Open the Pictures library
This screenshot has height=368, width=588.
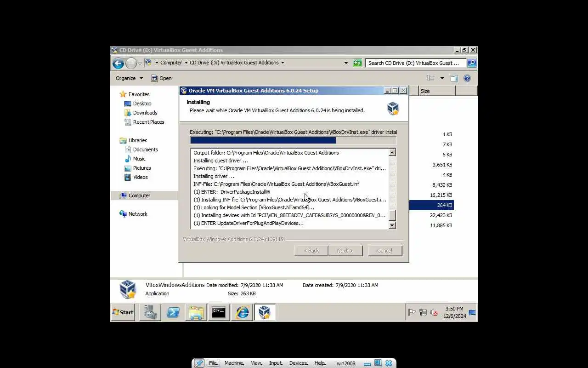point(142,168)
